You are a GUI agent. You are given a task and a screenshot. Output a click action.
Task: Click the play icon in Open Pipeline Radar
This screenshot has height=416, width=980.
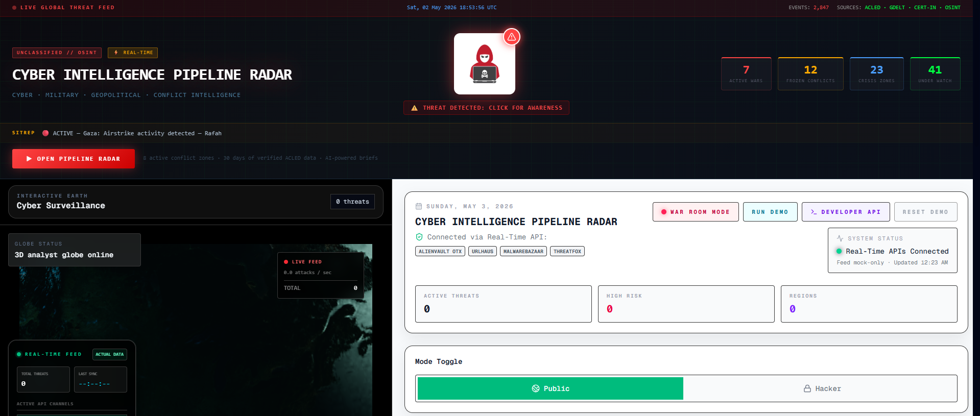coord(29,159)
